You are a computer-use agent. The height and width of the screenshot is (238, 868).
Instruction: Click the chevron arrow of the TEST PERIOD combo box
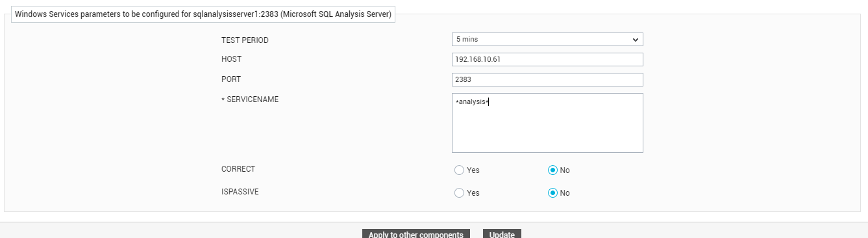click(x=635, y=40)
